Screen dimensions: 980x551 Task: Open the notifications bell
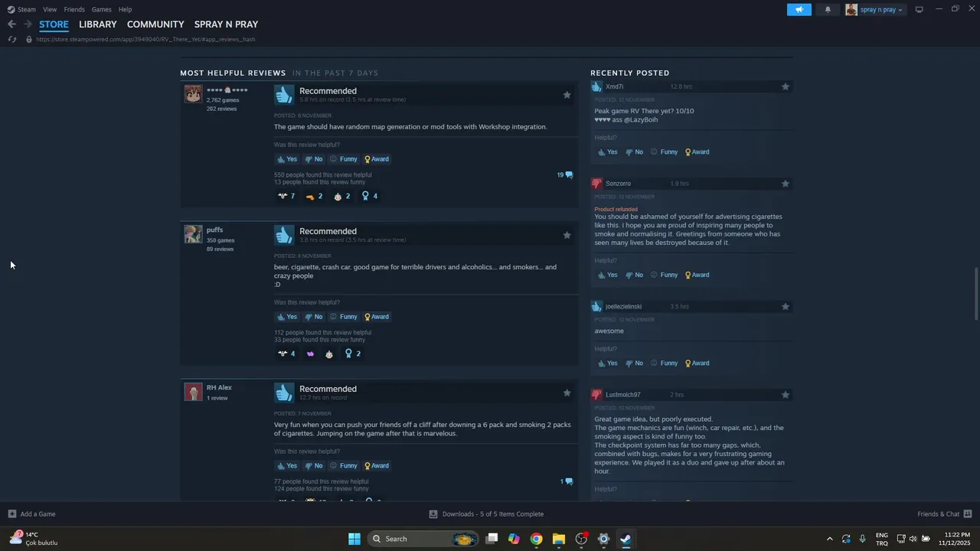pyautogui.click(x=828, y=9)
